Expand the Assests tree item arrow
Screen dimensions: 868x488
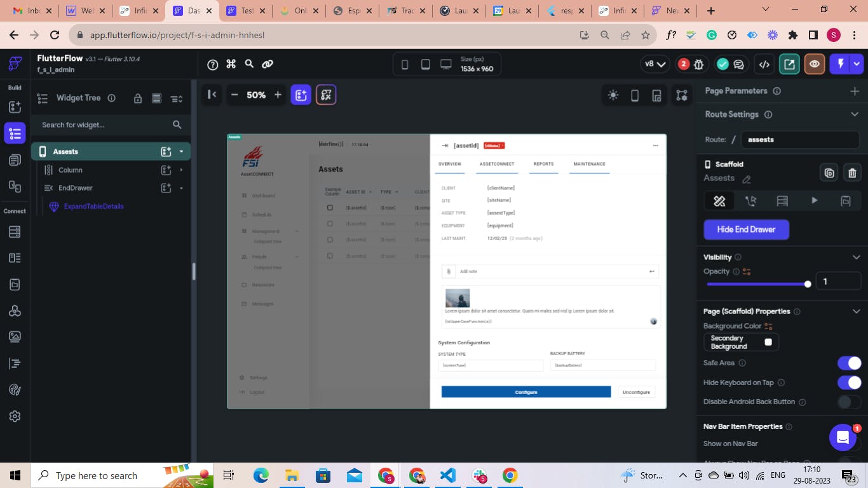pos(182,152)
